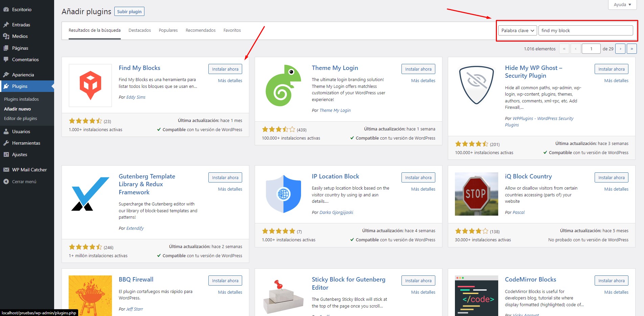644x316 pixels.
Task: Switch to Favoritos tab
Action: pyautogui.click(x=232, y=30)
